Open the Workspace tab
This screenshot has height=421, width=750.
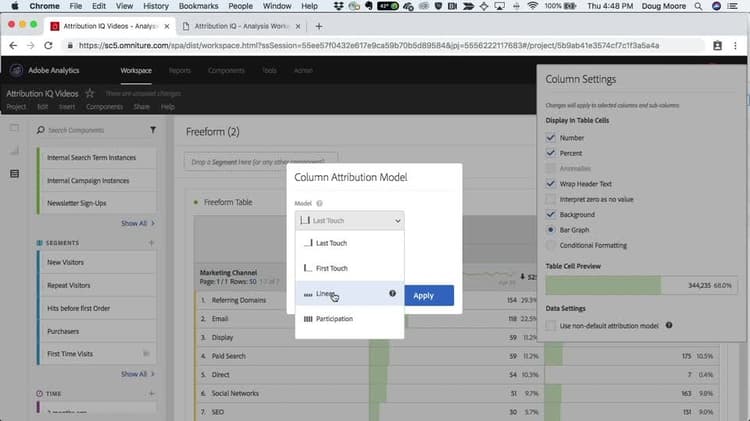(x=136, y=70)
